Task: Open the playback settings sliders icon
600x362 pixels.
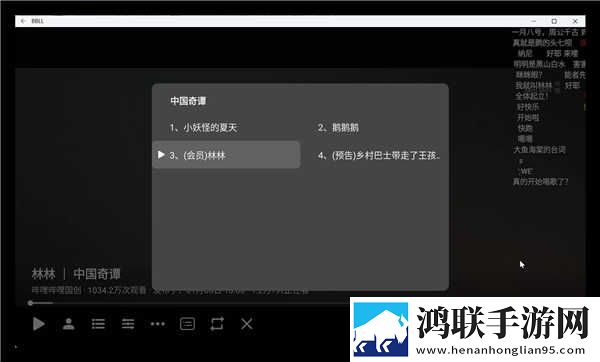Action: point(128,324)
